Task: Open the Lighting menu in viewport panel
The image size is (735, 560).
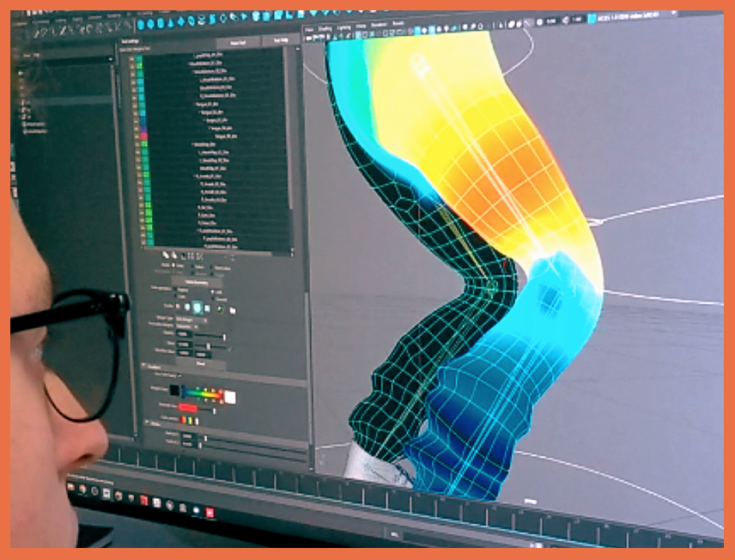Action: coord(345,28)
